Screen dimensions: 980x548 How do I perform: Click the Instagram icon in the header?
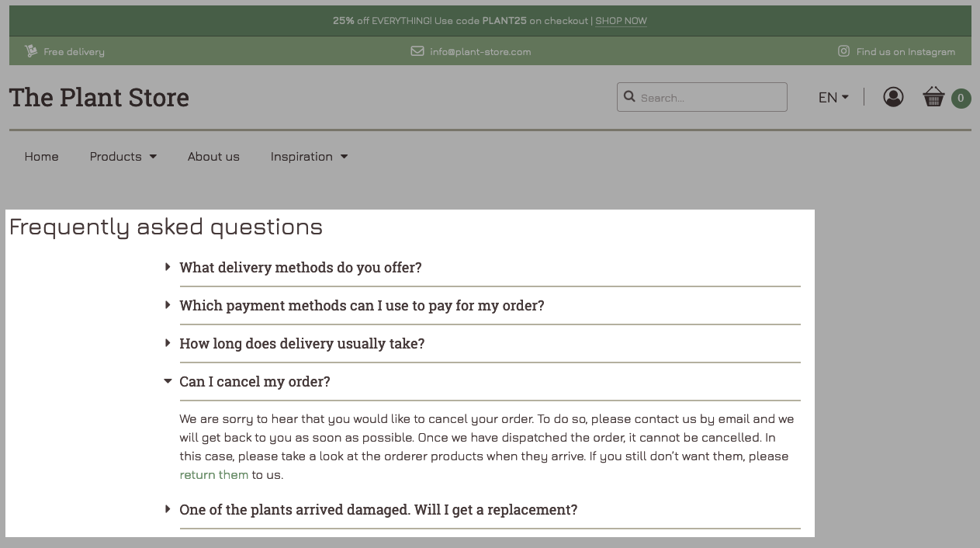coord(843,51)
